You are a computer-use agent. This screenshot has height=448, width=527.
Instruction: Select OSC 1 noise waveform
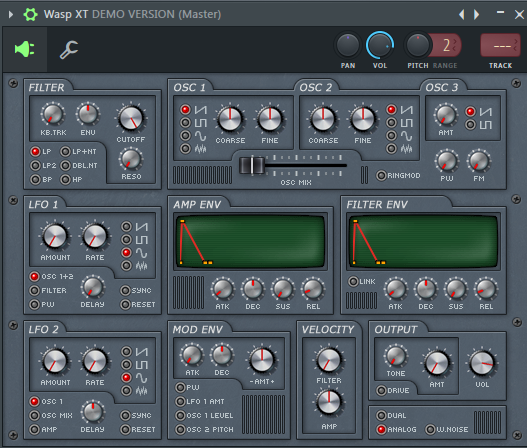185,148
